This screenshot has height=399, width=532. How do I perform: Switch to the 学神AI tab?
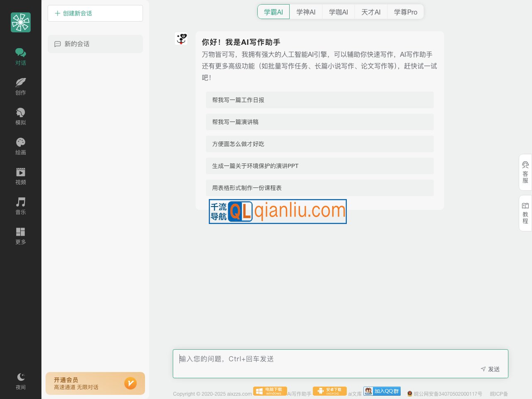(x=306, y=12)
